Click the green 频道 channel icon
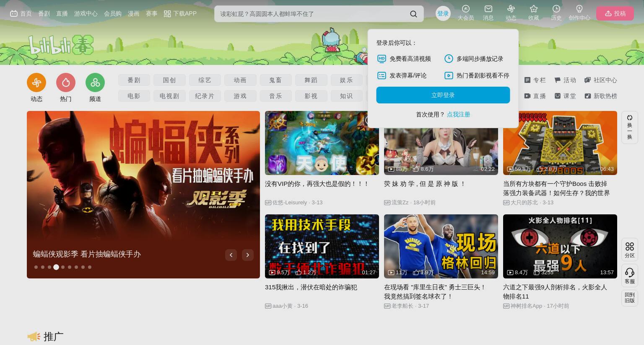This screenshot has height=345, width=644. click(95, 82)
